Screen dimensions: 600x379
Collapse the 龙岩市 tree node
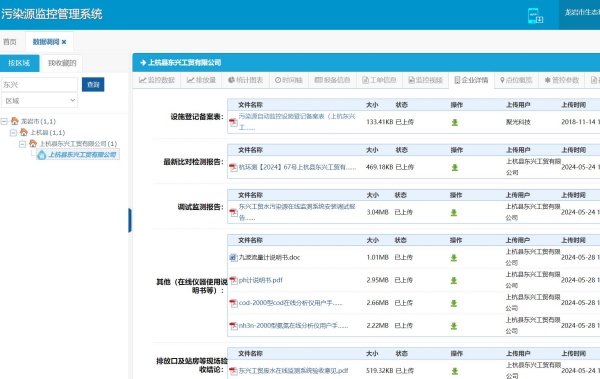[x=4, y=121]
